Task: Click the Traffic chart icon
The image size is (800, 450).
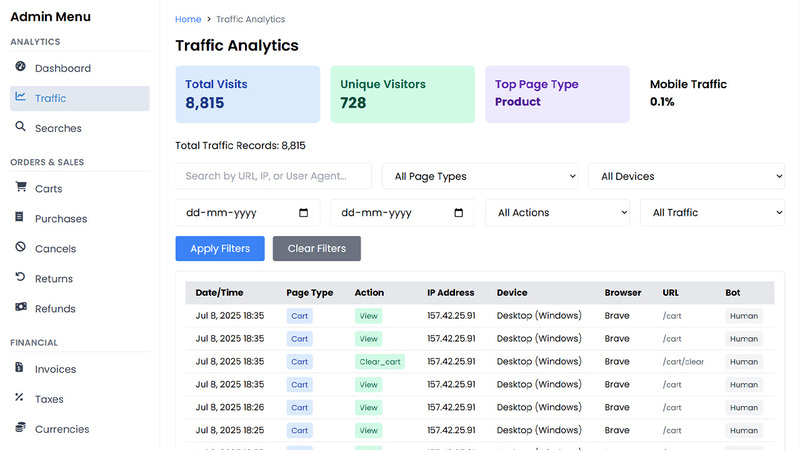Action: click(x=20, y=96)
